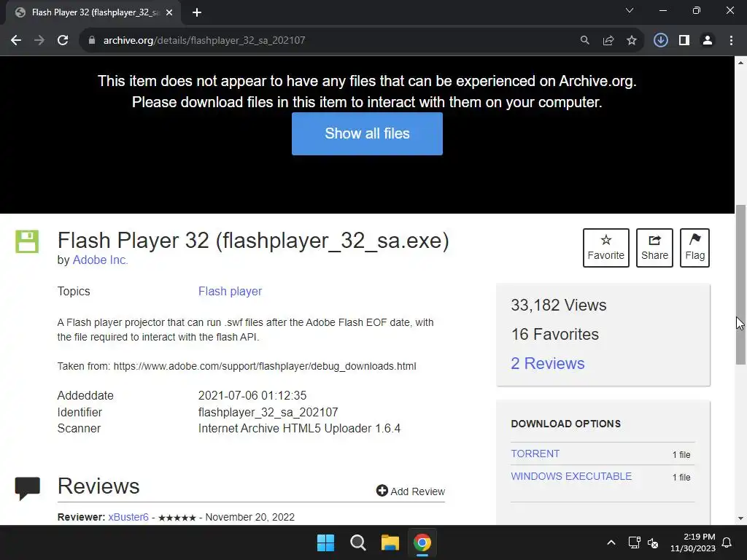Share this page from address bar
Viewport: 747px width, 560px height.
click(608, 41)
